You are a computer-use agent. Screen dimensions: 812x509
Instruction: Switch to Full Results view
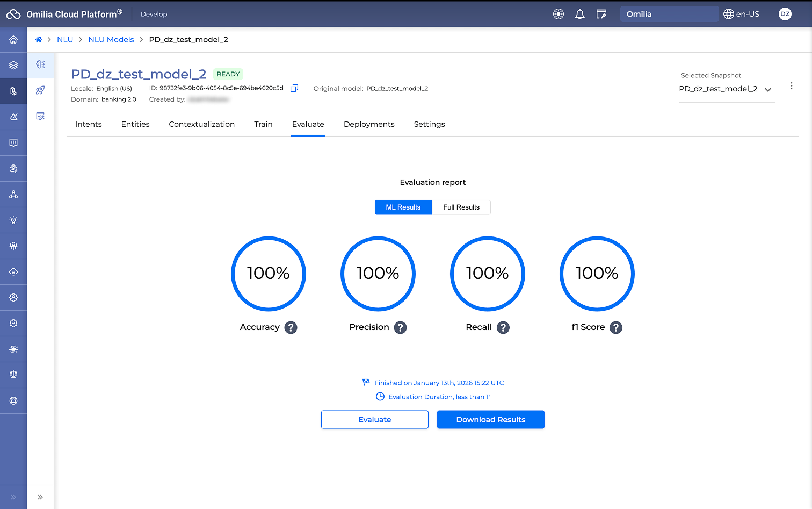pos(461,207)
